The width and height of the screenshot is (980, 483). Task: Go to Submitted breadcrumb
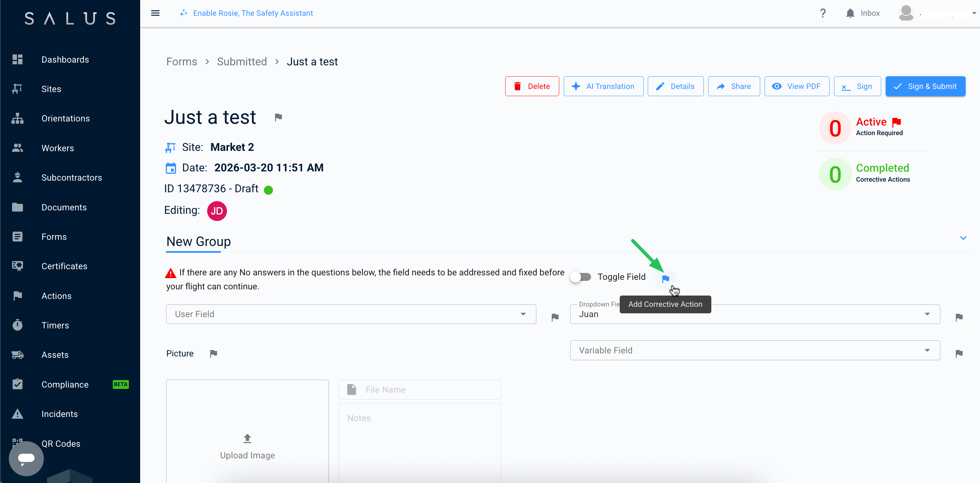click(242, 62)
